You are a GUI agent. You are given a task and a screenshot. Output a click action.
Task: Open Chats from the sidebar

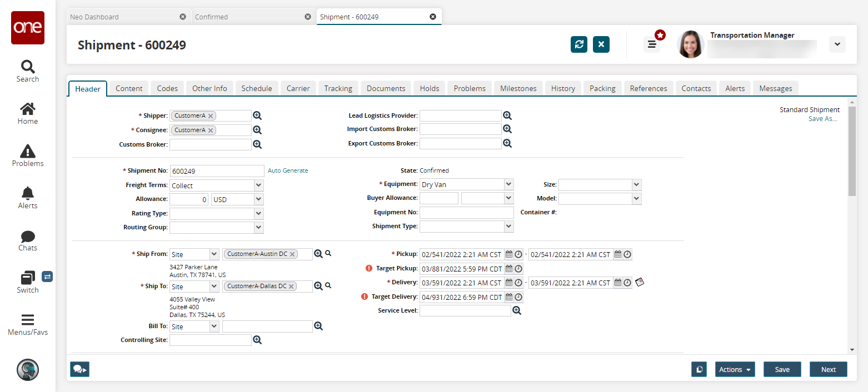coord(27,240)
